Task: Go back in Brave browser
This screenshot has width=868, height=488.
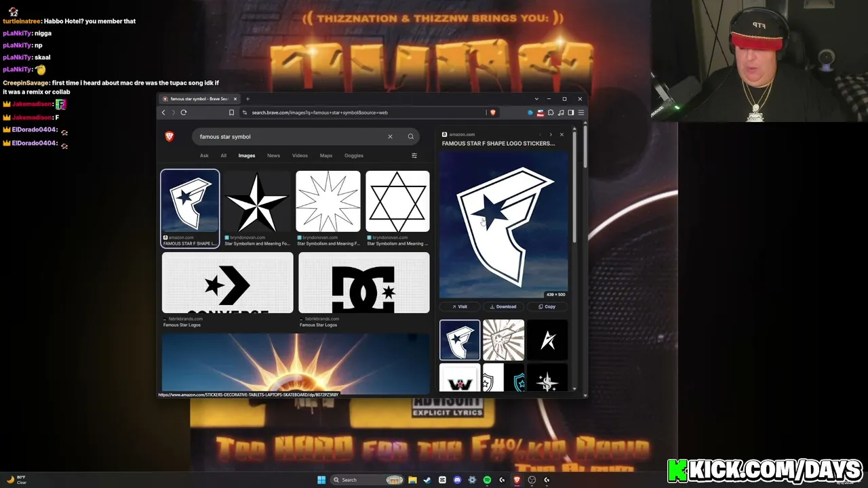Action: (163, 113)
